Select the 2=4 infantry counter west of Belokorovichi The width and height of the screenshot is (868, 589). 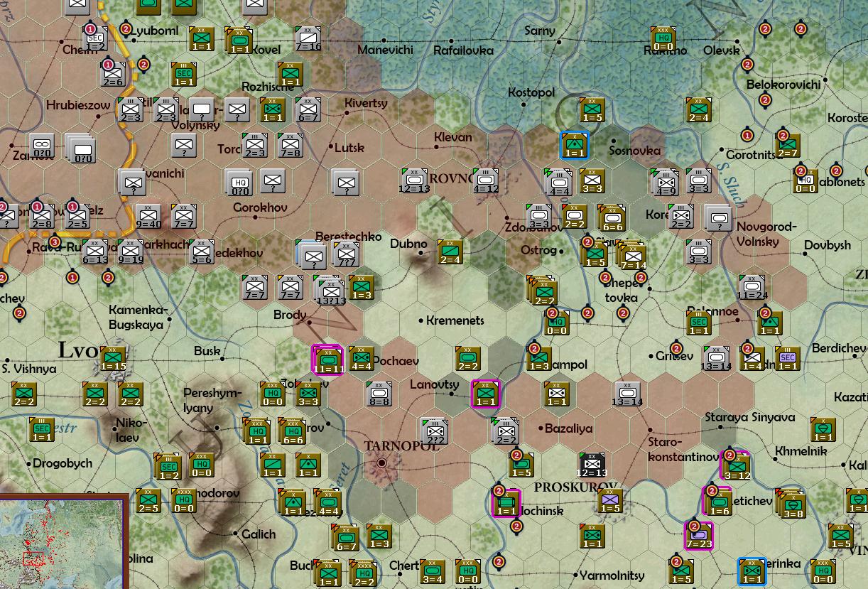(x=699, y=109)
